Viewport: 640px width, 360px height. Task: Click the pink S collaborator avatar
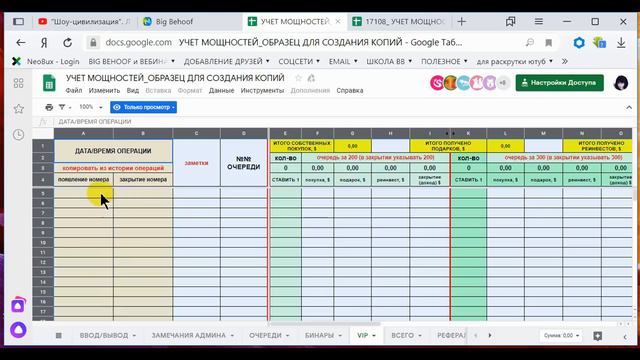point(437,83)
